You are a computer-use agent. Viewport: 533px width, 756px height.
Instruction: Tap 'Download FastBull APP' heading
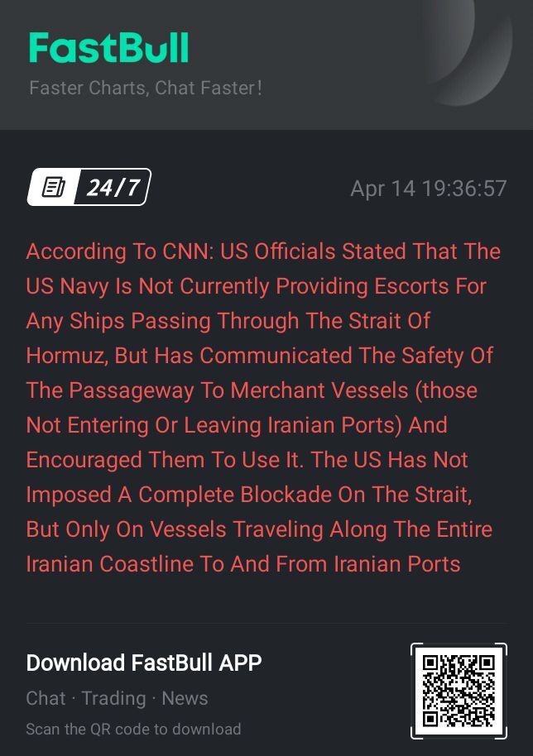(144, 663)
